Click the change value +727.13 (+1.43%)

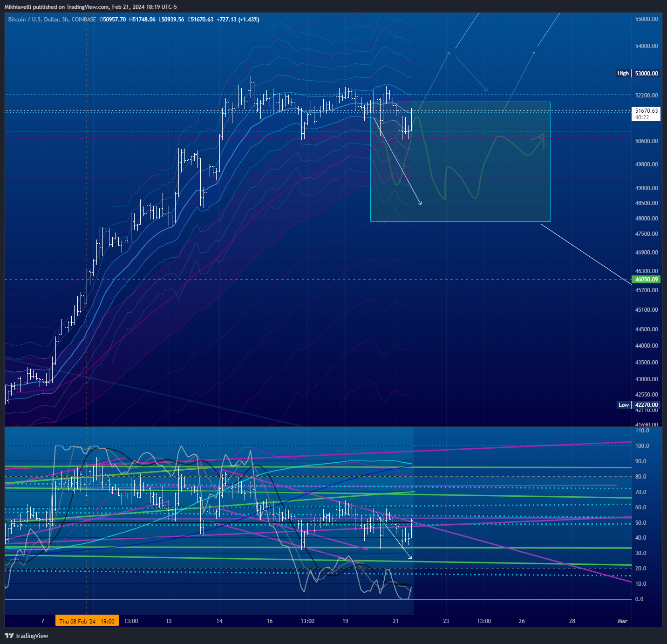pos(238,20)
